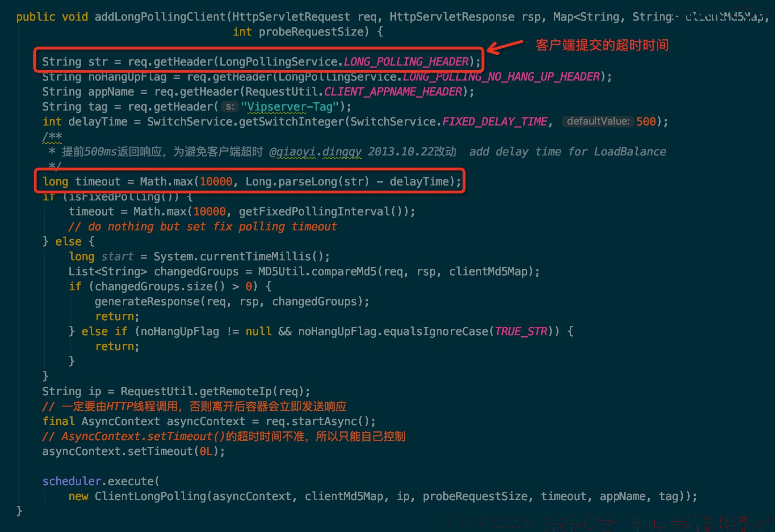Click CLIENT_APPNAME_HEADER constant

click(393, 92)
